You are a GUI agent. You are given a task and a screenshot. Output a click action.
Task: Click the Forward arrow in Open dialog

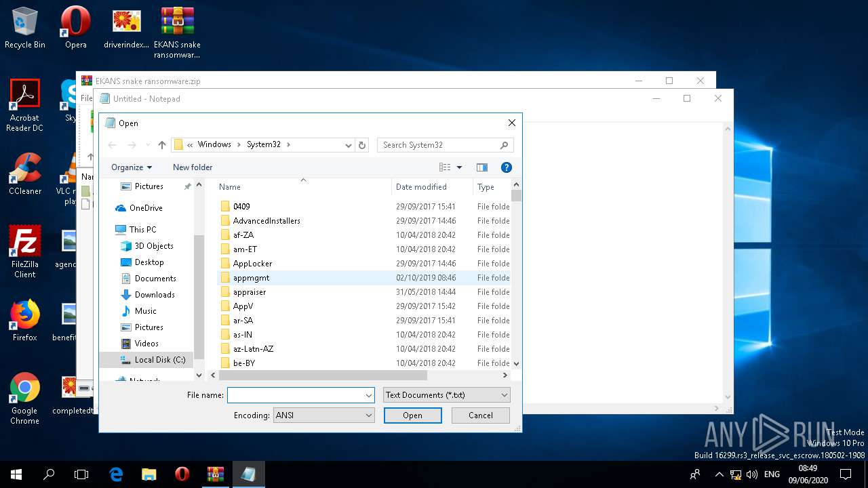tap(132, 145)
